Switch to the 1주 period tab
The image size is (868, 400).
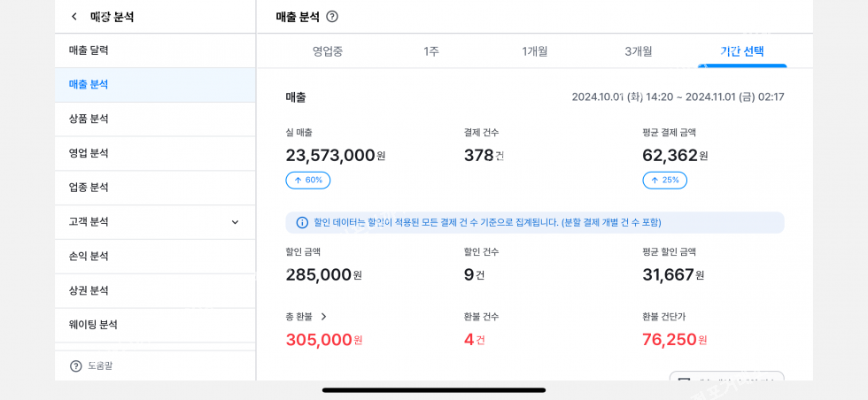(x=431, y=51)
